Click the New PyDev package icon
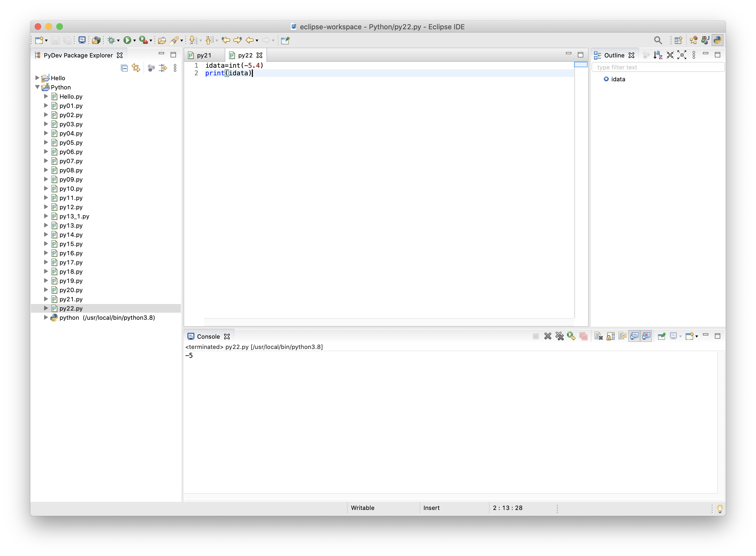 click(96, 40)
